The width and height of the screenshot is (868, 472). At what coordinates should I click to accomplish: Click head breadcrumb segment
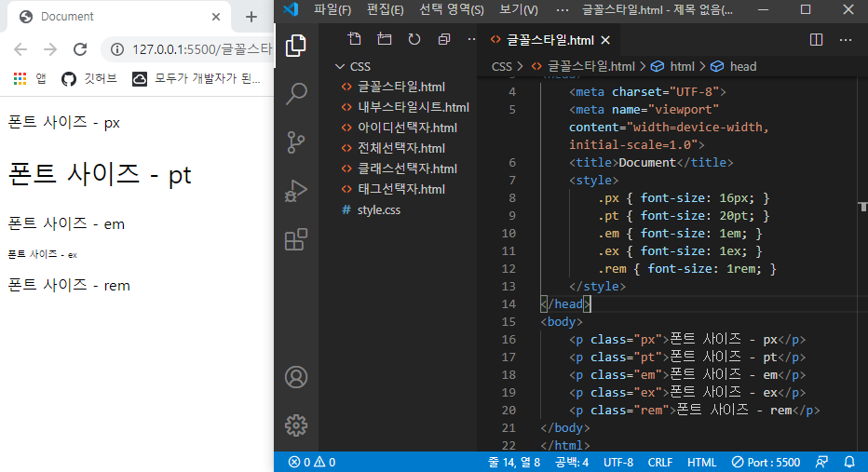click(x=734, y=66)
